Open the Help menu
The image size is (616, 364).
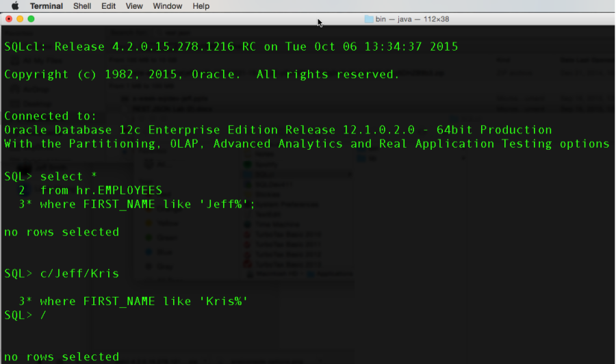(201, 6)
